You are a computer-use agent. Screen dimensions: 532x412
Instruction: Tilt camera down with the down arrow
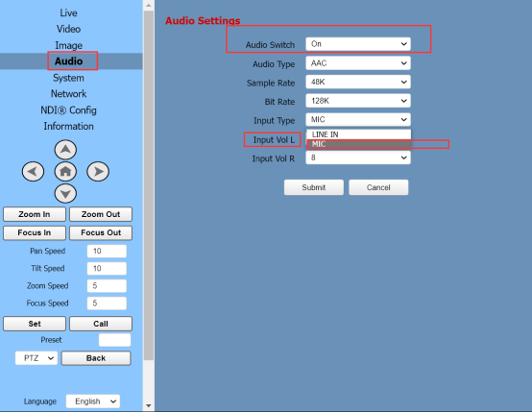(65, 193)
